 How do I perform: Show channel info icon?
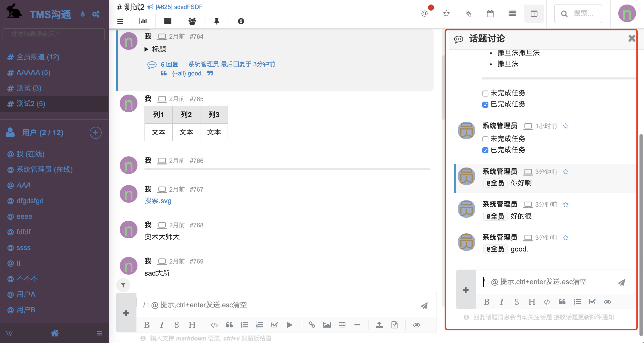(x=241, y=21)
